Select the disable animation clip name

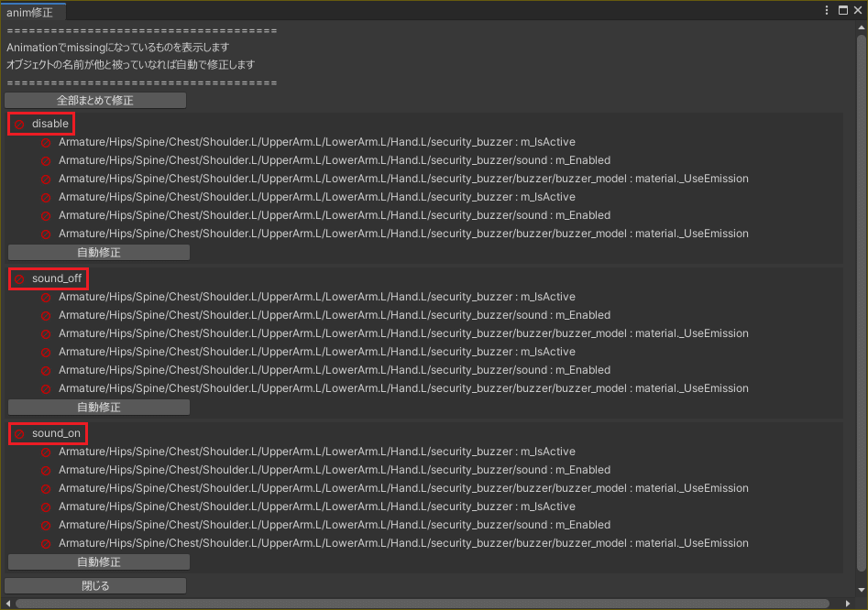(x=50, y=124)
